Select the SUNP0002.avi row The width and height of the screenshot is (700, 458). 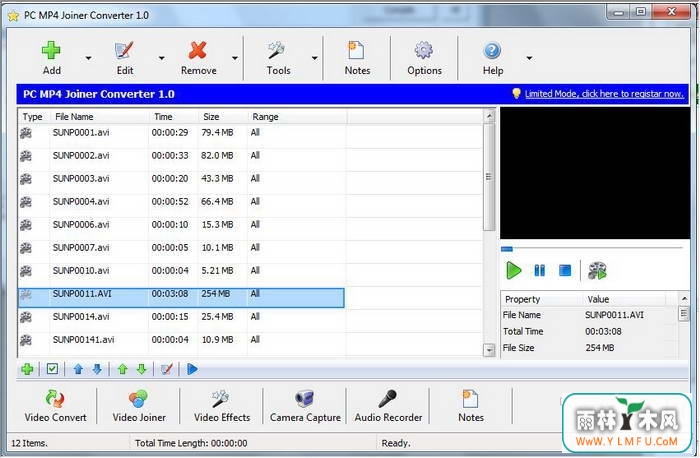[x=181, y=156]
